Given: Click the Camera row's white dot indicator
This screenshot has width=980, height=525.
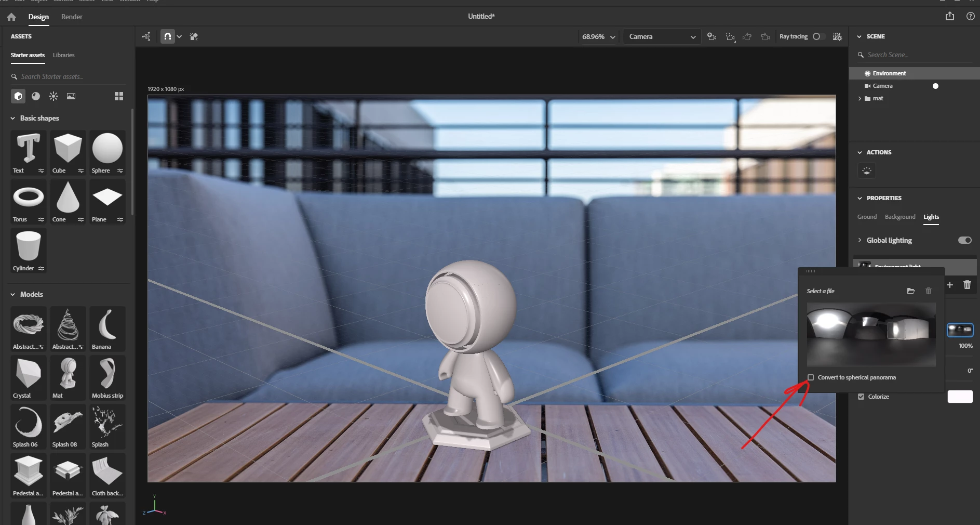Looking at the screenshot, I should (x=935, y=86).
